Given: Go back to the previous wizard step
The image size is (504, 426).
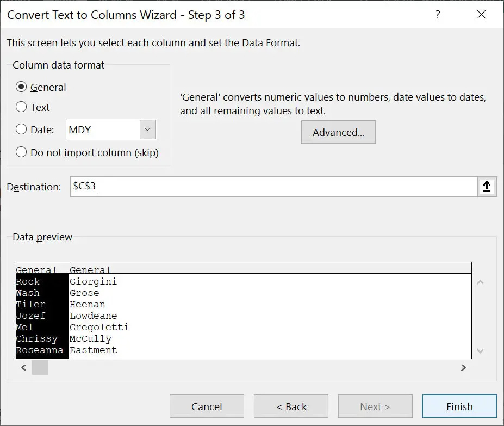Looking at the screenshot, I should coord(291,406).
